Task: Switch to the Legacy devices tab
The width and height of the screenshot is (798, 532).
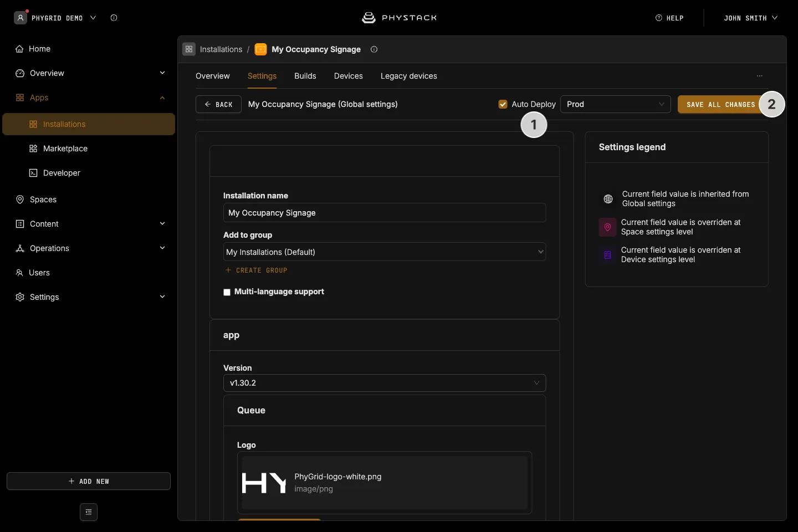Action: pos(409,76)
